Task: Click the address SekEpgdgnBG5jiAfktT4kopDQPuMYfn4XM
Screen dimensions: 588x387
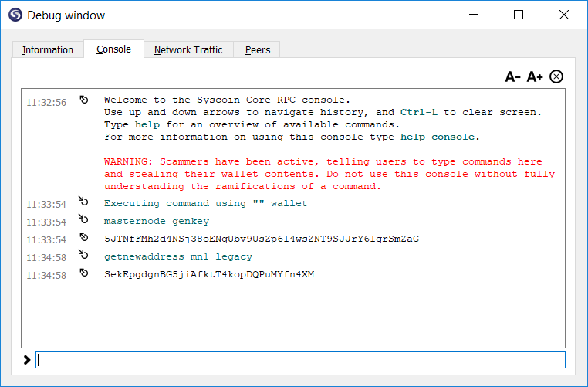Action: pyautogui.click(x=209, y=274)
